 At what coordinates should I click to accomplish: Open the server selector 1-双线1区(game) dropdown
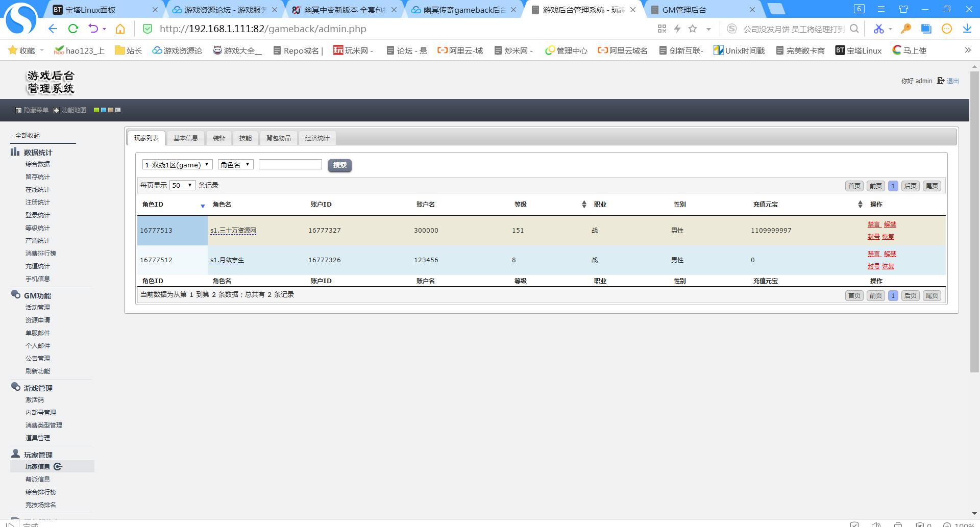coord(177,165)
